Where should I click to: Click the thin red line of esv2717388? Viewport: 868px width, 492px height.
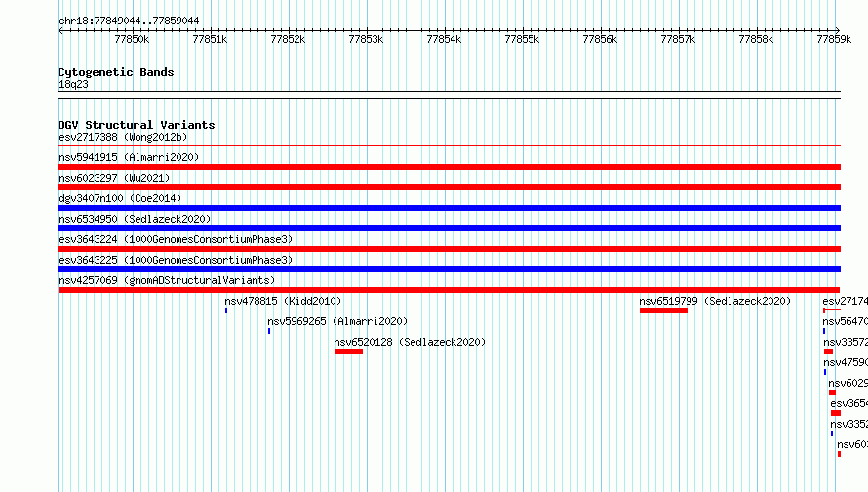tap(449, 146)
